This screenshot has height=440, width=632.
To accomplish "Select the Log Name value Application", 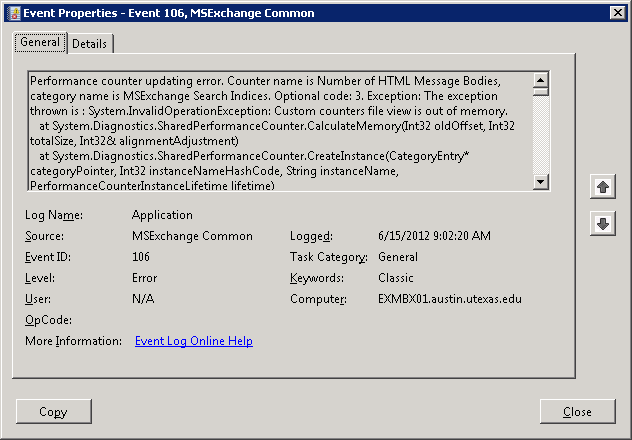I will pos(162,215).
